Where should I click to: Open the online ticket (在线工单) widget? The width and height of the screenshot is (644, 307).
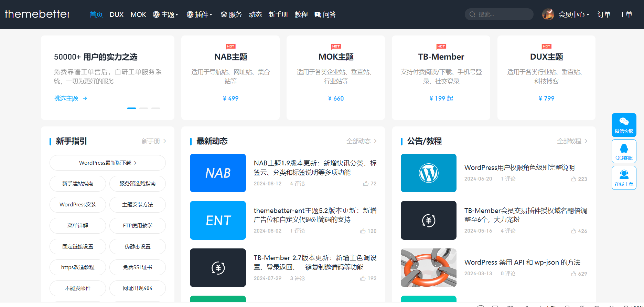pos(624,177)
